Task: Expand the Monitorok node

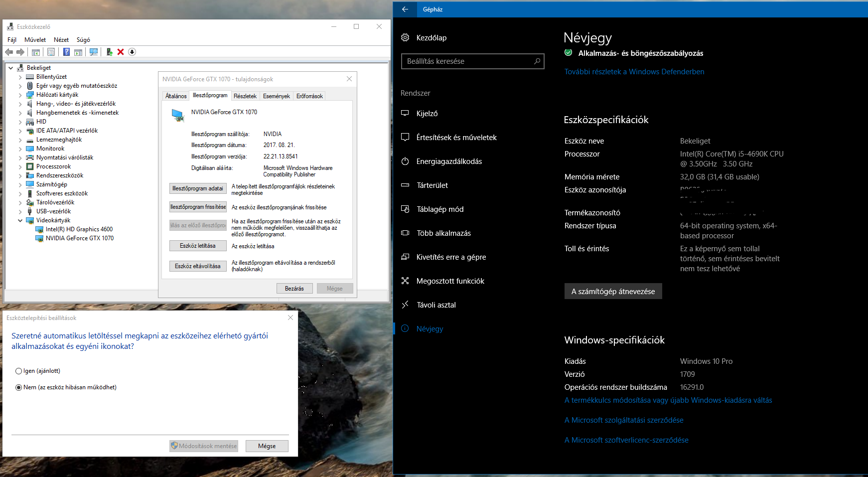Action: click(20, 149)
